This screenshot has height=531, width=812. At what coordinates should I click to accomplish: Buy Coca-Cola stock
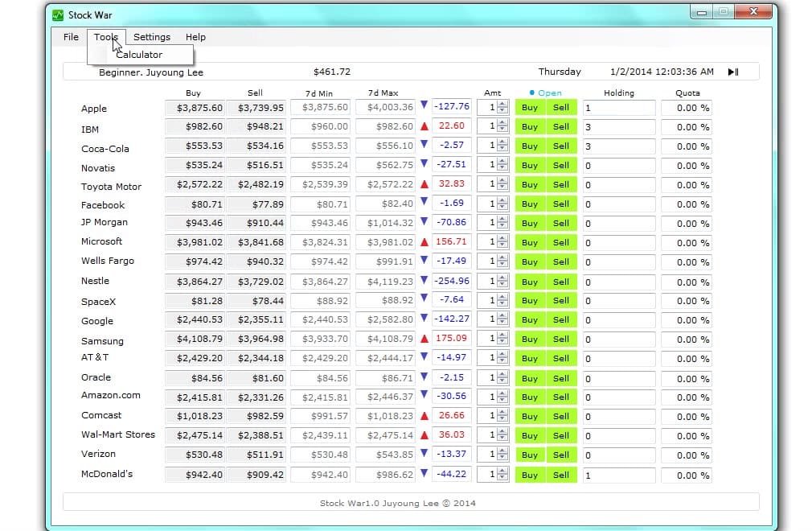click(530, 146)
